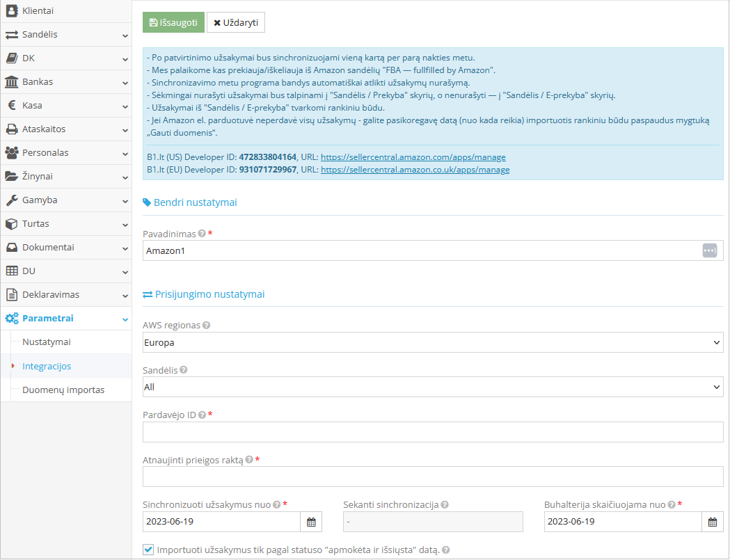Click the calendar icon next to Sinchronizuoti užsakymus nuo

coord(311,522)
